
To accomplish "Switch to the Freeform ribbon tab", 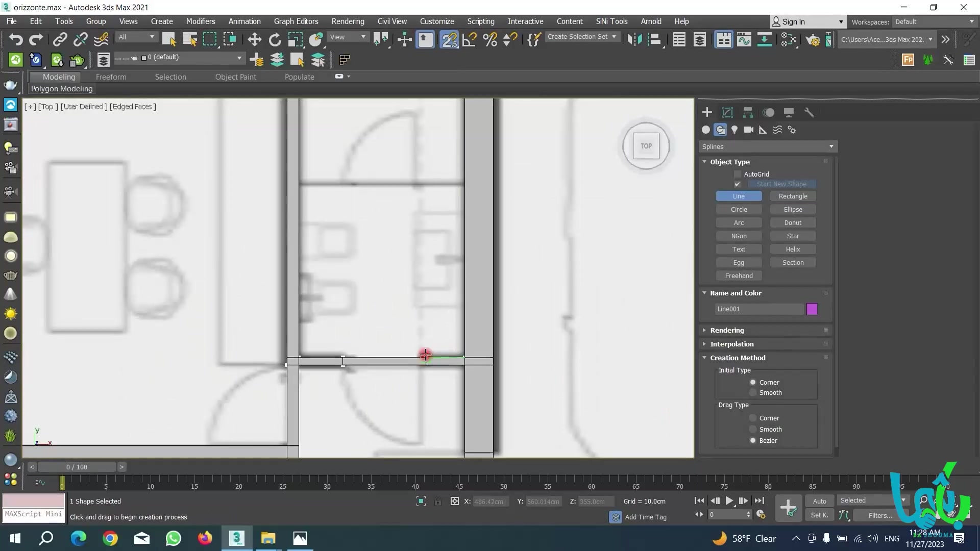I will coord(111,77).
